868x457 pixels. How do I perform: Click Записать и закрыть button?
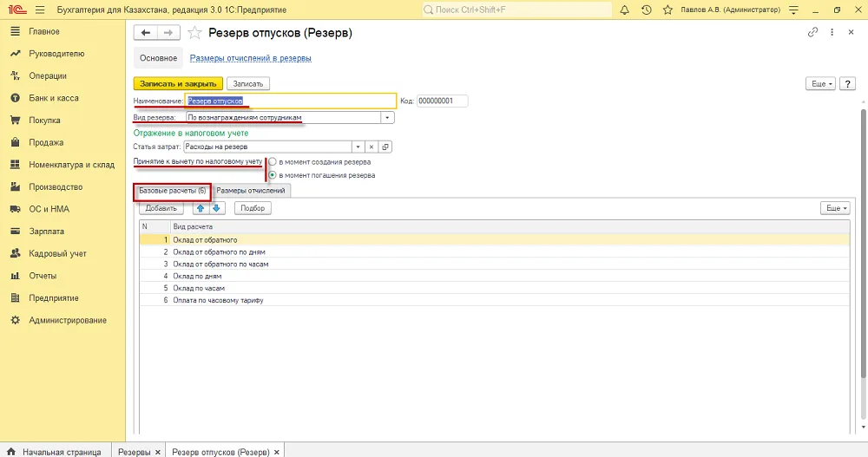178,83
